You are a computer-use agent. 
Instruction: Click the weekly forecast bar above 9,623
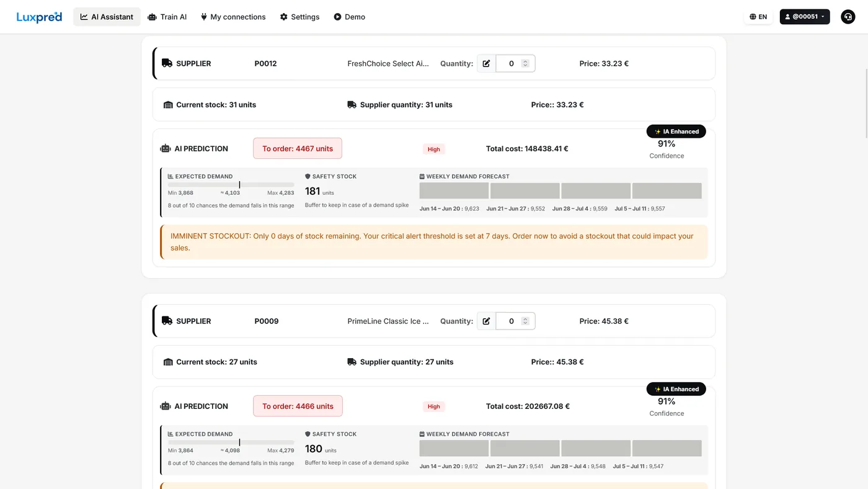[454, 191]
